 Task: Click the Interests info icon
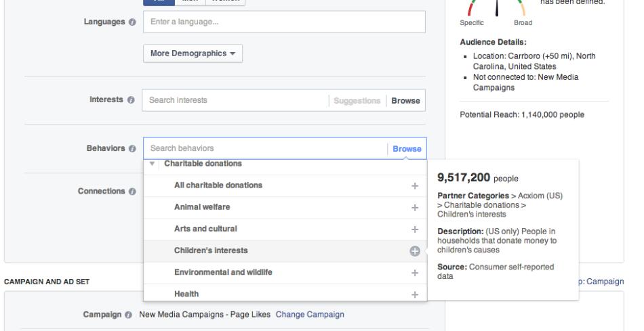tap(131, 100)
